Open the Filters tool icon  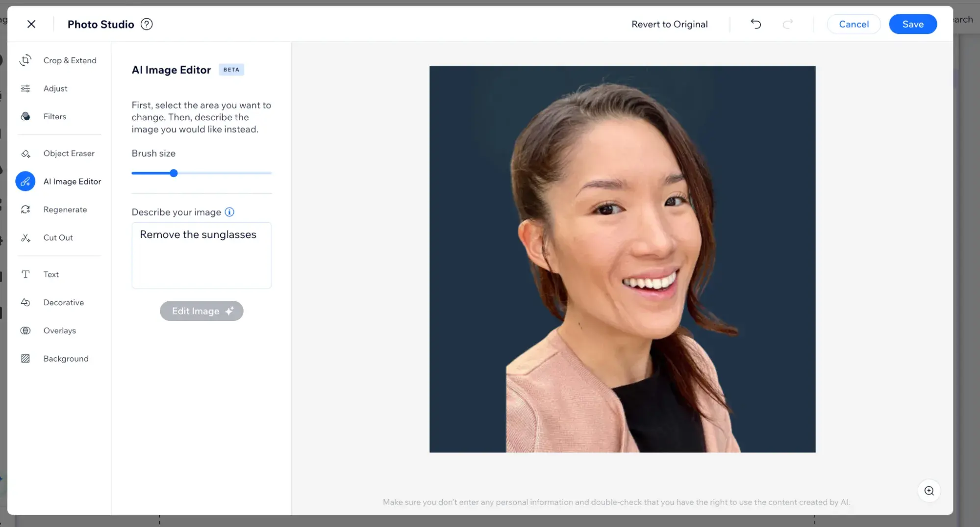pos(25,116)
